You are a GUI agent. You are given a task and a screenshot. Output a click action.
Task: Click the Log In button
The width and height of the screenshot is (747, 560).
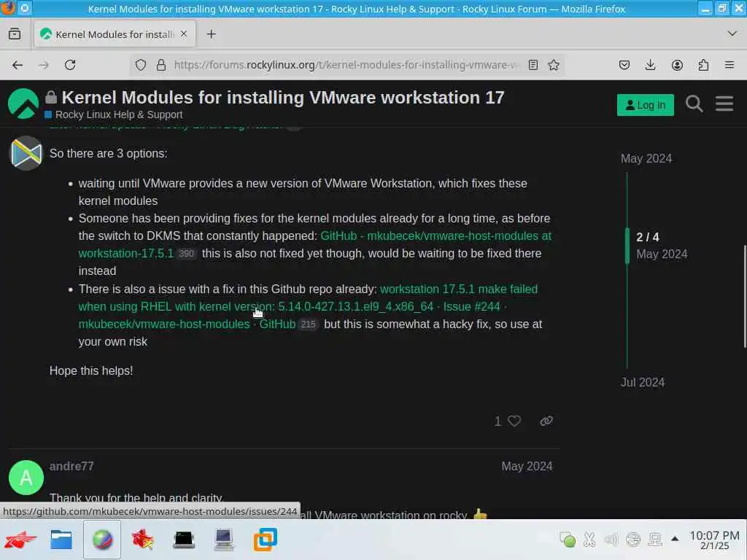[x=645, y=105]
